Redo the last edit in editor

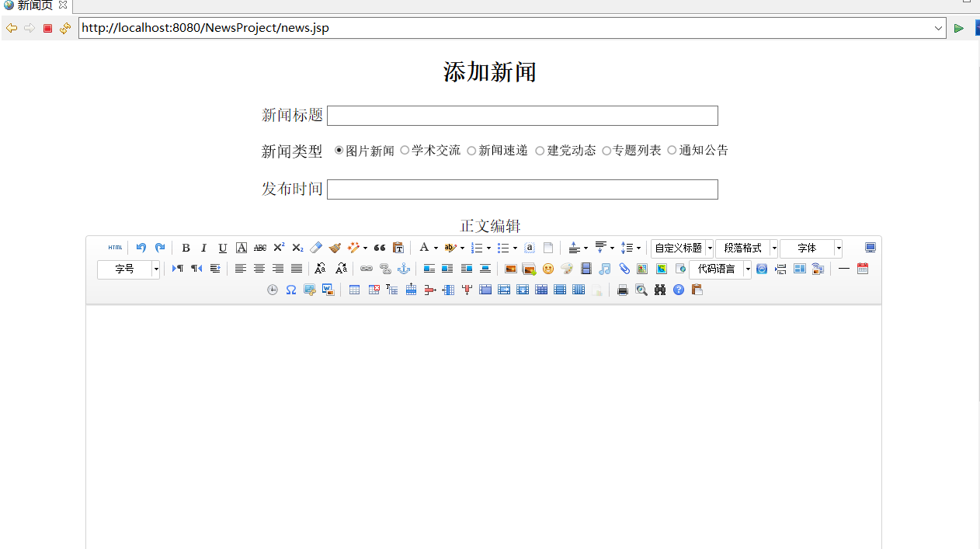160,248
